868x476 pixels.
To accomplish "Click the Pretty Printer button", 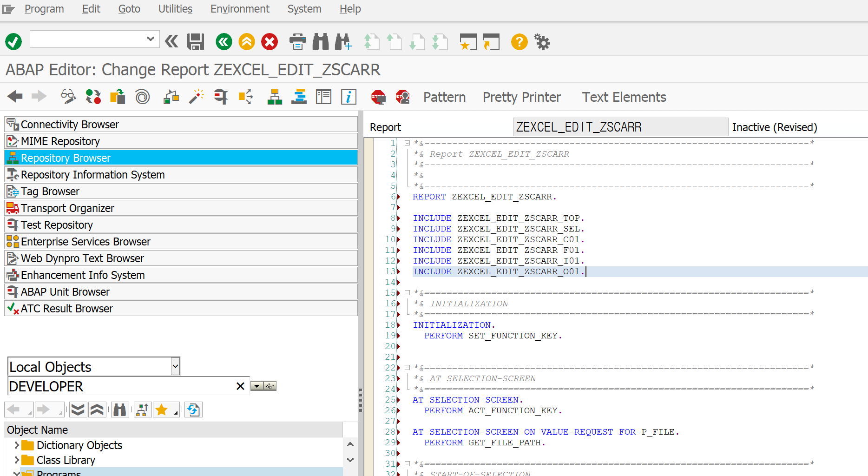I will [521, 97].
